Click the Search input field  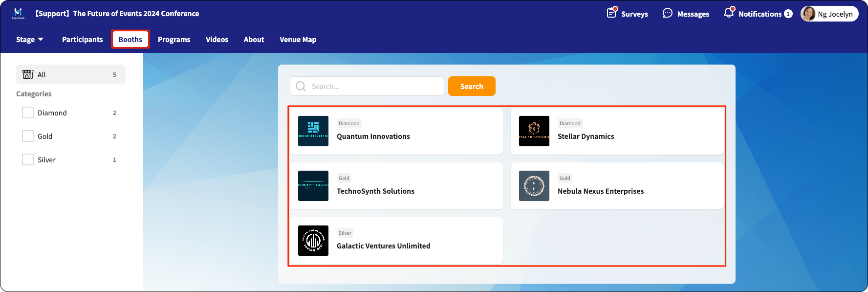pyautogui.click(x=367, y=86)
